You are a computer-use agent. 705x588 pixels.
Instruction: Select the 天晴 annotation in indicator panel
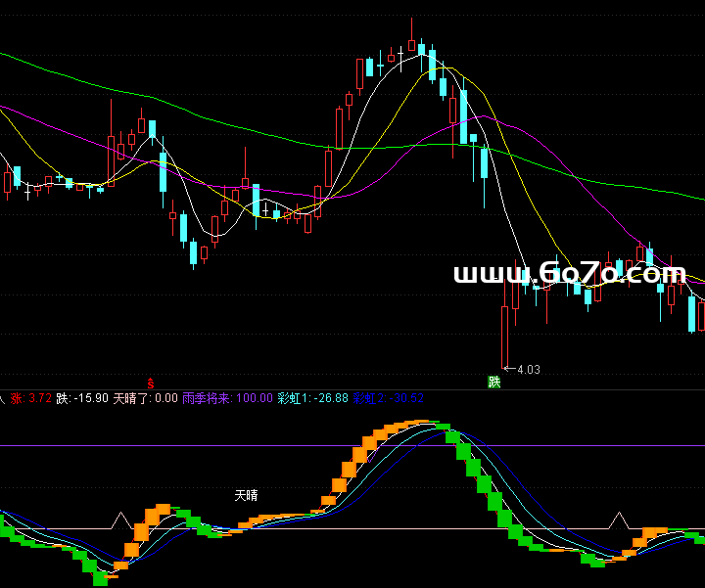pos(247,496)
